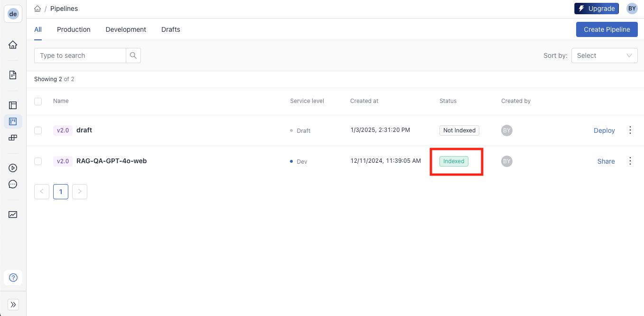Click the help question mark icon
This screenshot has height=316, width=644.
[x=13, y=278]
